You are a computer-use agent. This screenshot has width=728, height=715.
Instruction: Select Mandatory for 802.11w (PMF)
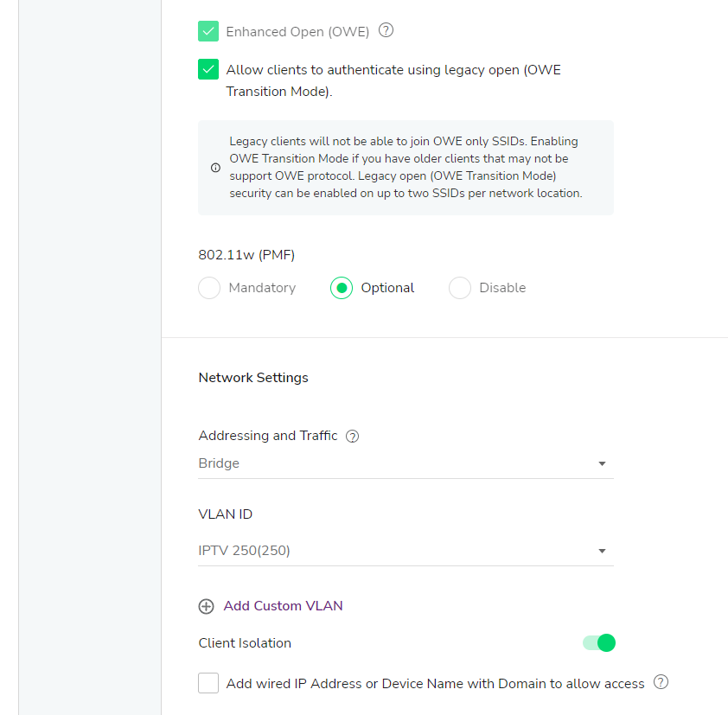click(208, 288)
